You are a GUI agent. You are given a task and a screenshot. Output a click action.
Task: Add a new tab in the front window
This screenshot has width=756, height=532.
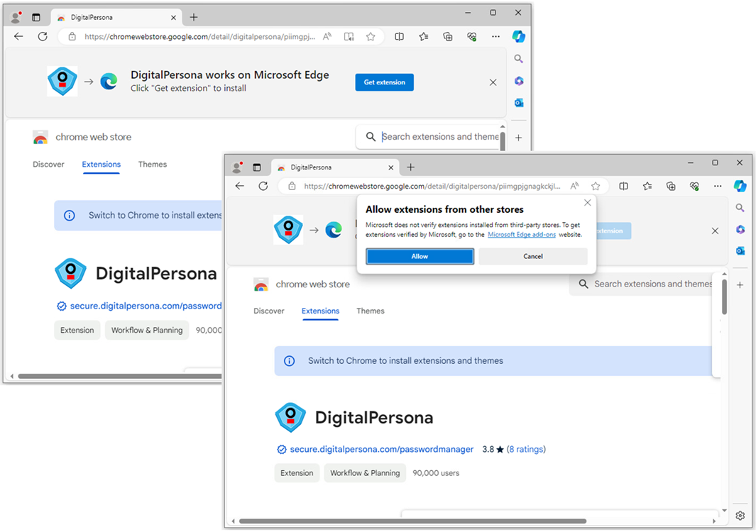411,167
